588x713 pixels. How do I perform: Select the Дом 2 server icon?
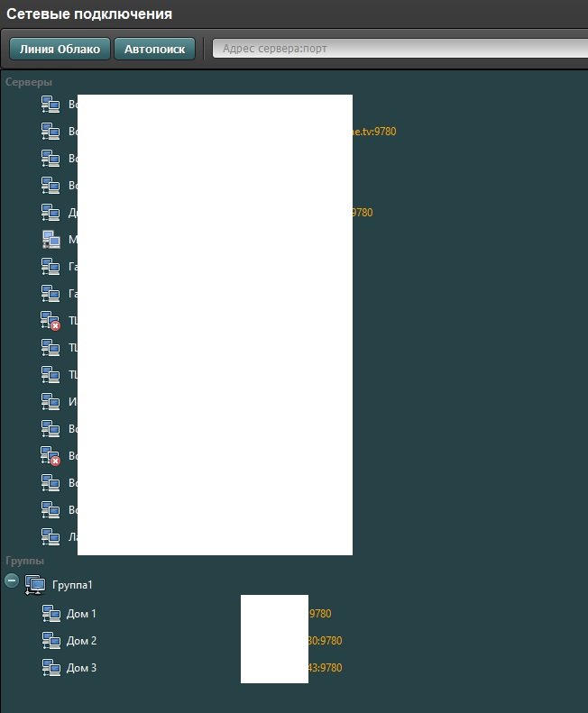[51, 641]
